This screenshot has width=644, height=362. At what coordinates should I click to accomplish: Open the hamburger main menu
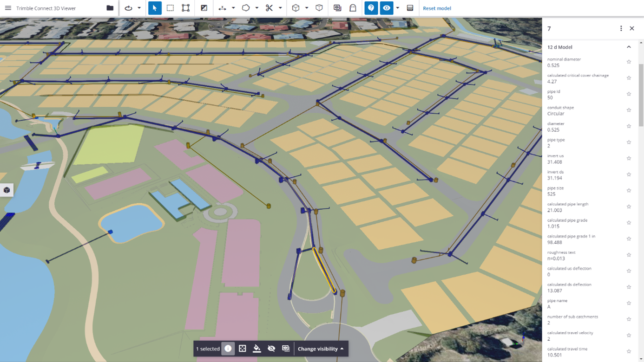pyautogui.click(x=8, y=8)
